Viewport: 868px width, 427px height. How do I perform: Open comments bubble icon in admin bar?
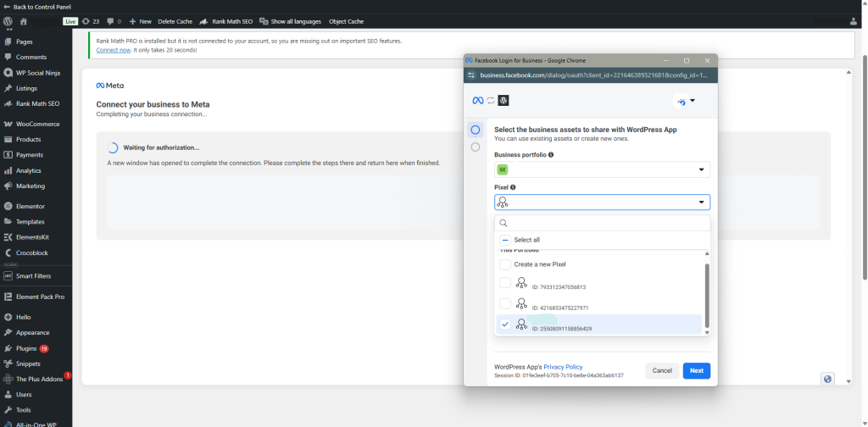click(114, 21)
